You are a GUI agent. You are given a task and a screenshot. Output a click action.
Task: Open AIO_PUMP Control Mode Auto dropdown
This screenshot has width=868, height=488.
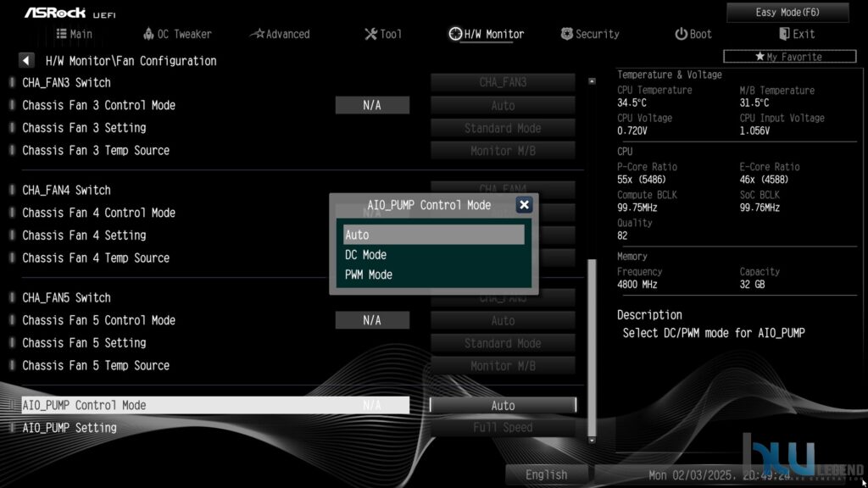[x=503, y=405]
